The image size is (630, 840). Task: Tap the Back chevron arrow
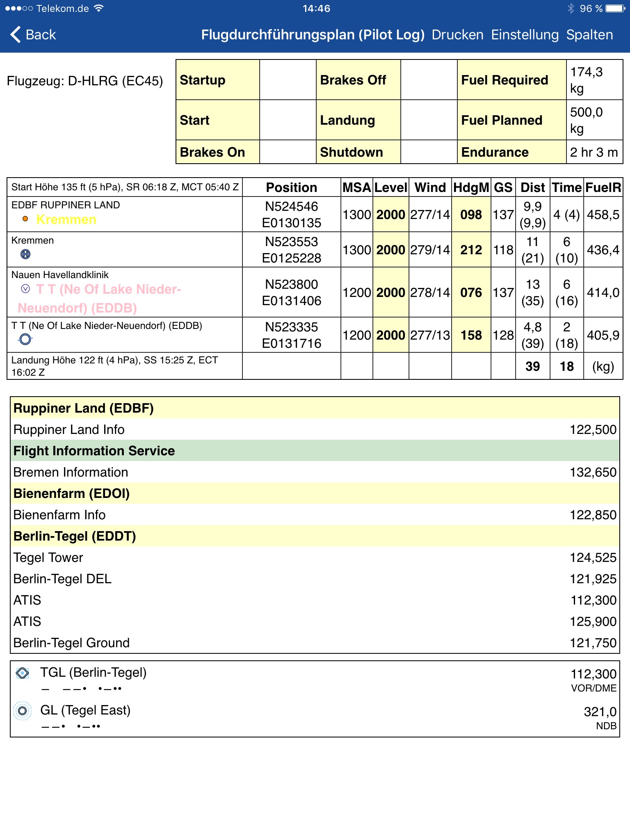[16, 34]
